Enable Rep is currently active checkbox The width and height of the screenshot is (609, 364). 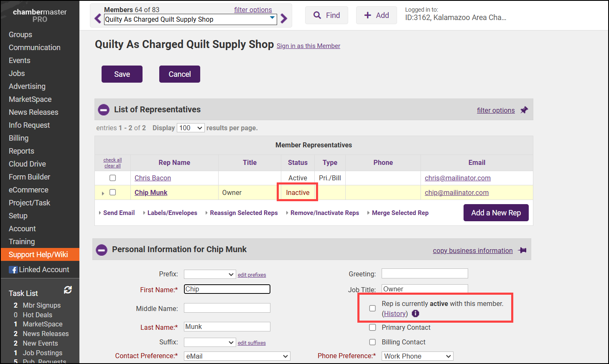tap(372, 308)
